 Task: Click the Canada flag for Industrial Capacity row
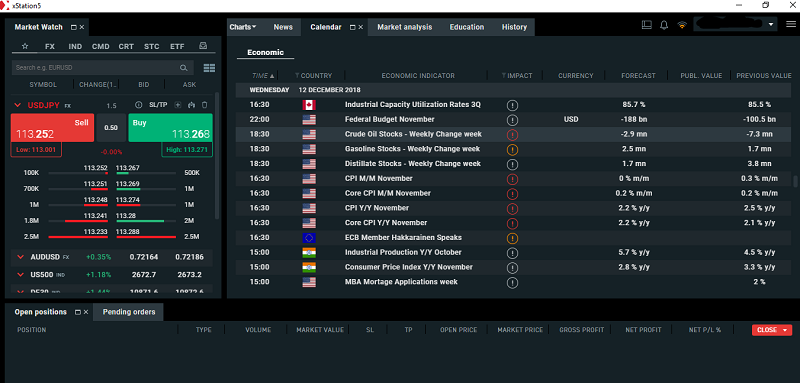309,105
